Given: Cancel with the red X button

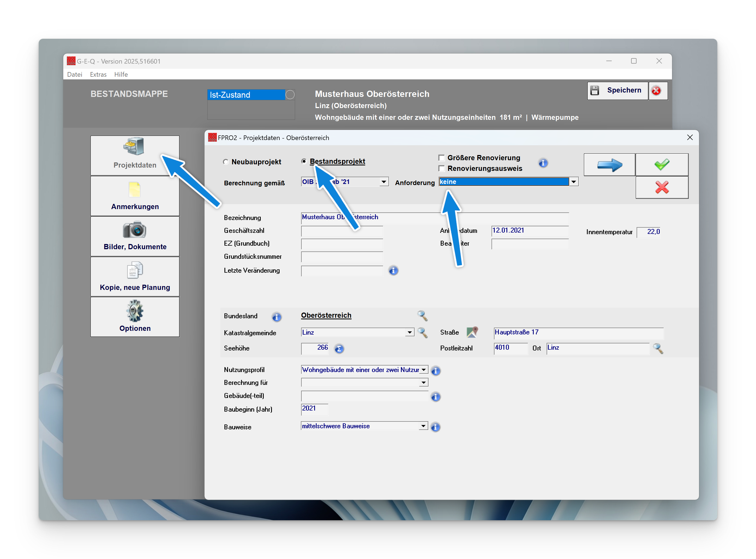Looking at the screenshot, I should tap(661, 187).
